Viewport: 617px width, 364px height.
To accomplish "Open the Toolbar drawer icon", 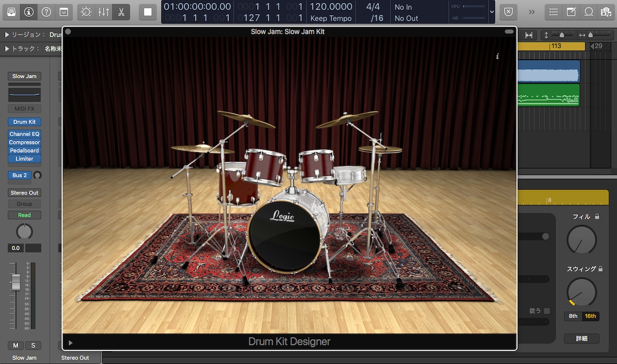I will 64,12.
